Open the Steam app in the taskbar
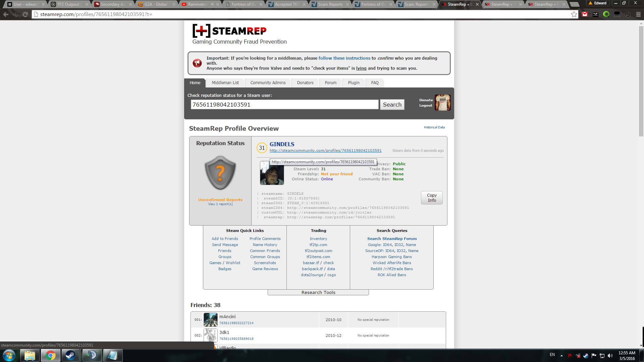644x362 pixels. coord(70,355)
